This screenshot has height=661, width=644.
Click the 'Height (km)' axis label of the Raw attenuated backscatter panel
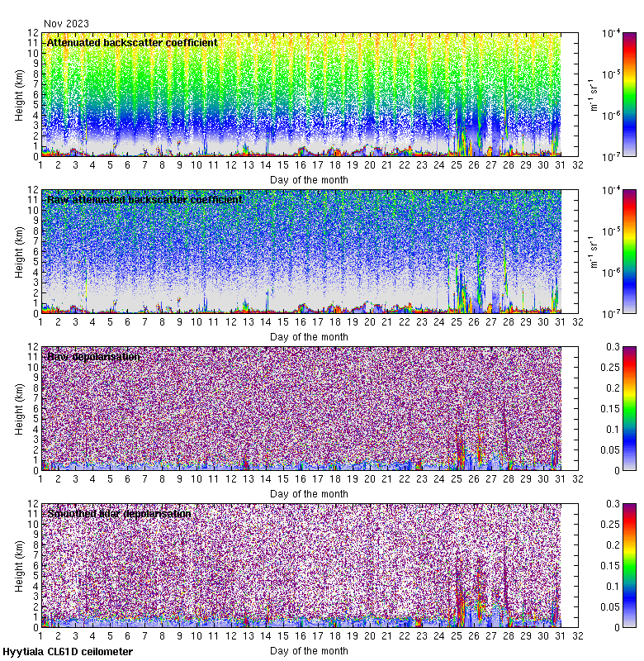[19, 252]
